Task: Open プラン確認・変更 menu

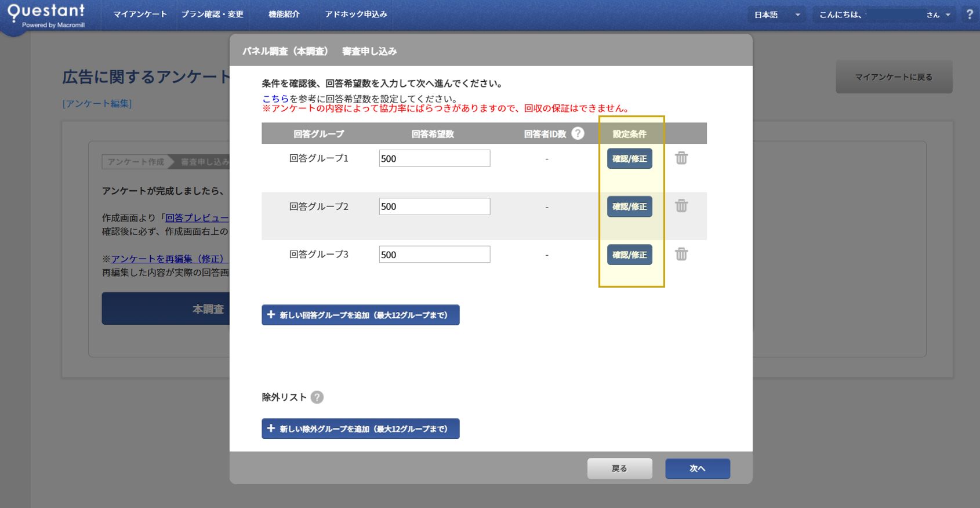Action: click(212, 14)
